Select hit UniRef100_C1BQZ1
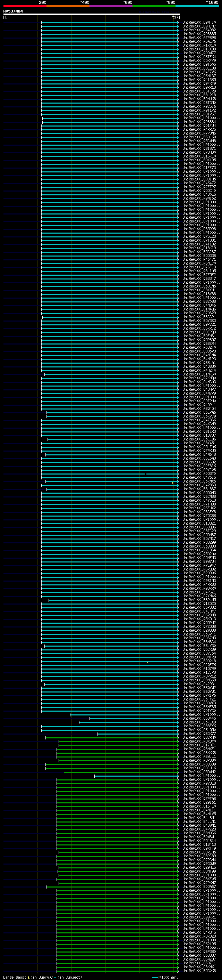This screenshot has width=222, height=980. coord(199,524)
